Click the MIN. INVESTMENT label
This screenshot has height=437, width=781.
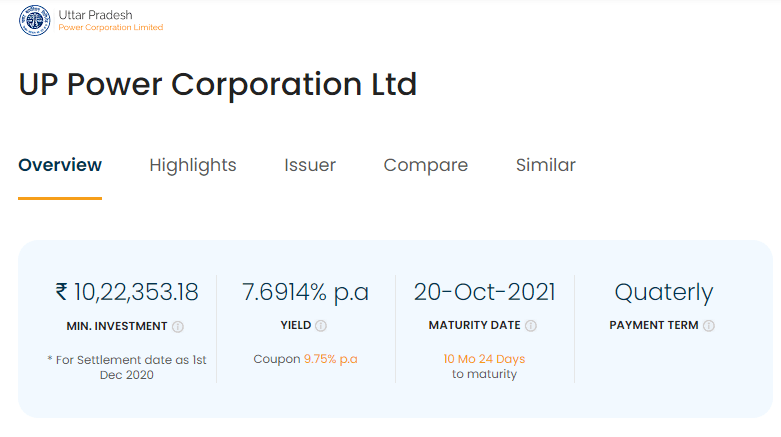(117, 326)
